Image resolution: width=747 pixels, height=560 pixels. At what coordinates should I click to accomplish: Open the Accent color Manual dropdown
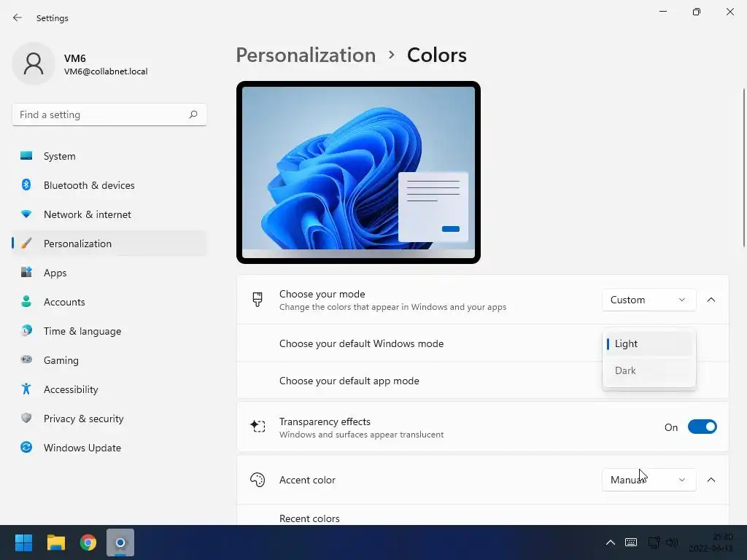(x=649, y=480)
